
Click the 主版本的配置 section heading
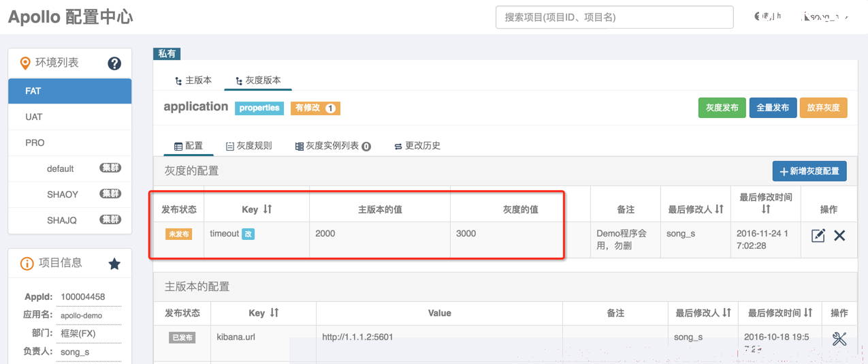point(197,286)
